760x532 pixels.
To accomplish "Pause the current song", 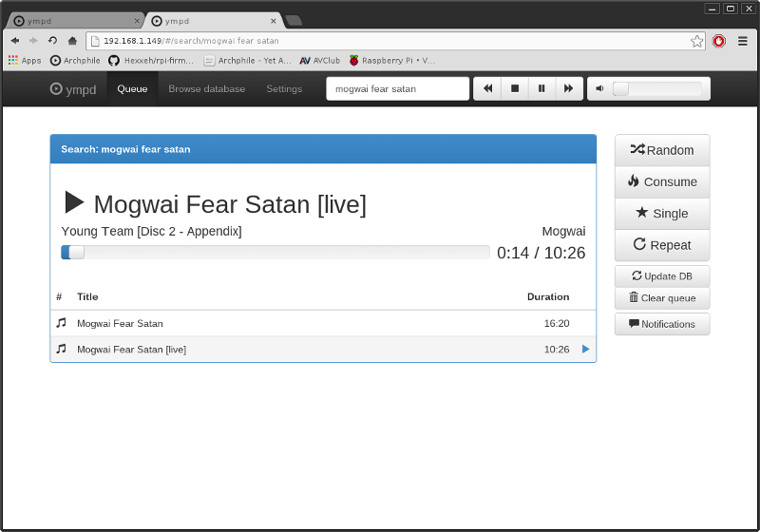I will 541,88.
